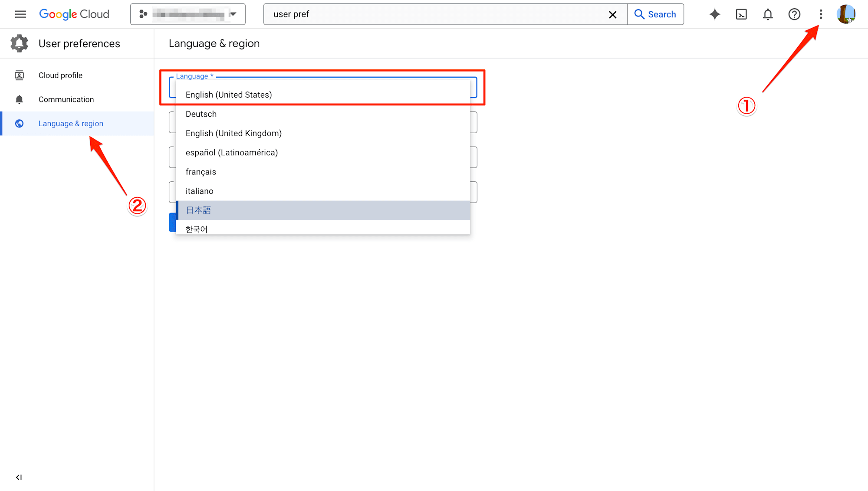
Task: Click the three-dot more options menu icon
Action: [x=820, y=14]
